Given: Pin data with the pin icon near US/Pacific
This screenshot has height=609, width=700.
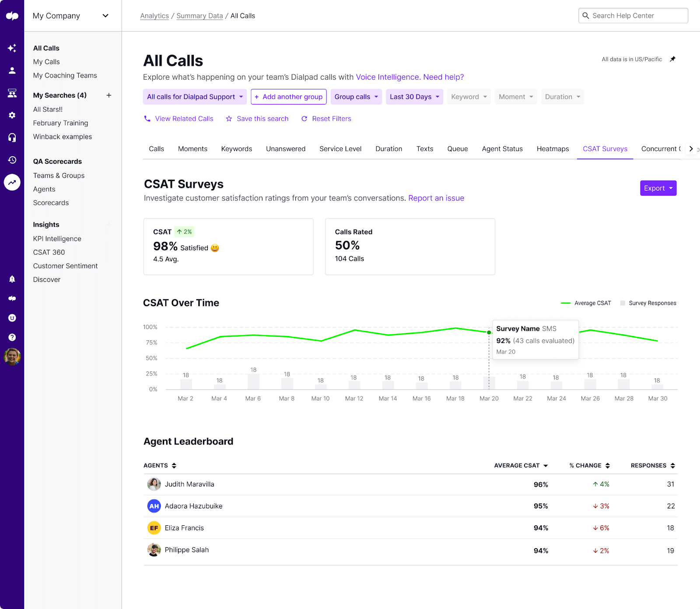Looking at the screenshot, I should 673,59.
